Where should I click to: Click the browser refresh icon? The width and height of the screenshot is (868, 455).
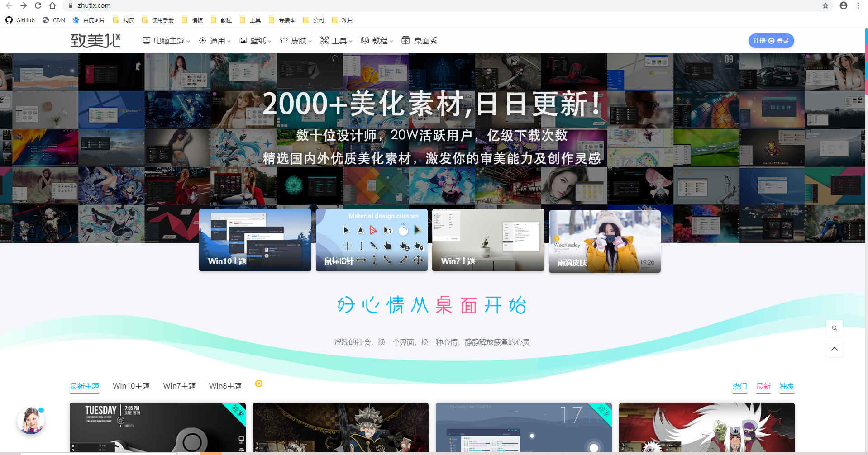pyautogui.click(x=38, y=5)
